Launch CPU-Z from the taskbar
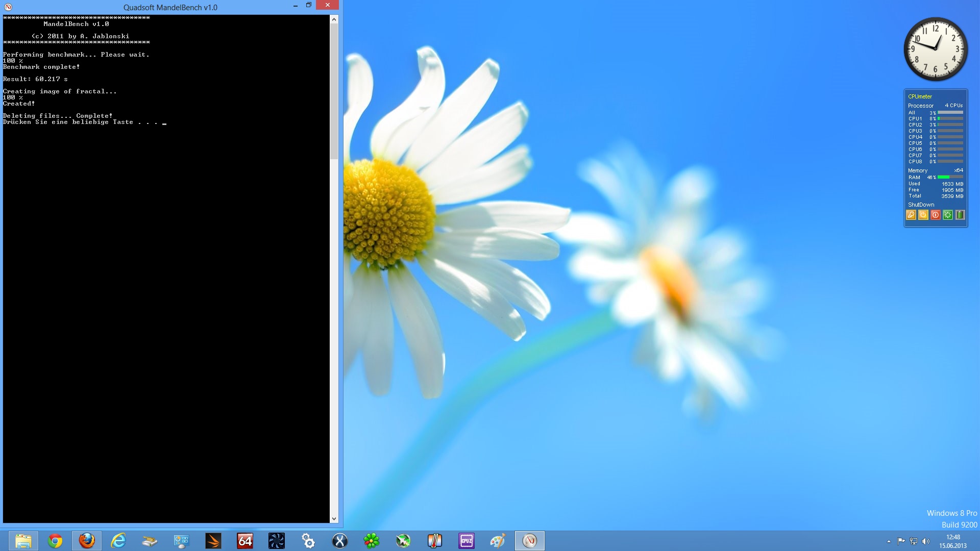The image size is (980, 551). 467,541
